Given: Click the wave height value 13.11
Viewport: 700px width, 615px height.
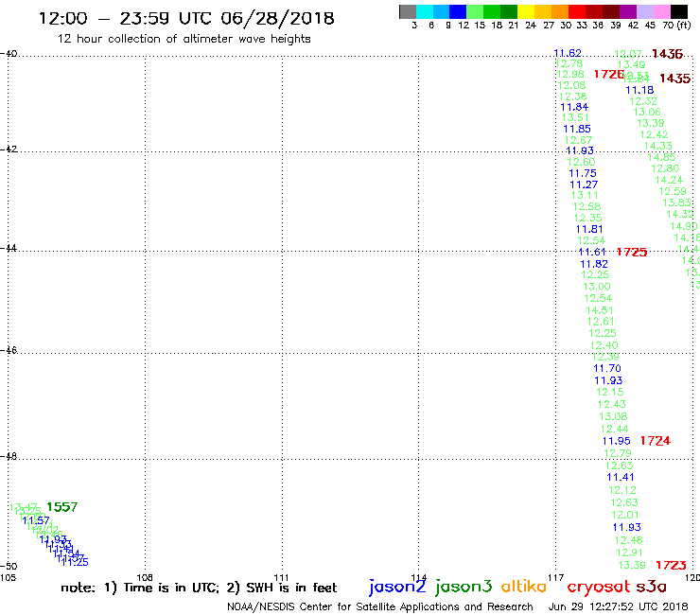Looking at the screenshot, I should (x=585, y=195).
